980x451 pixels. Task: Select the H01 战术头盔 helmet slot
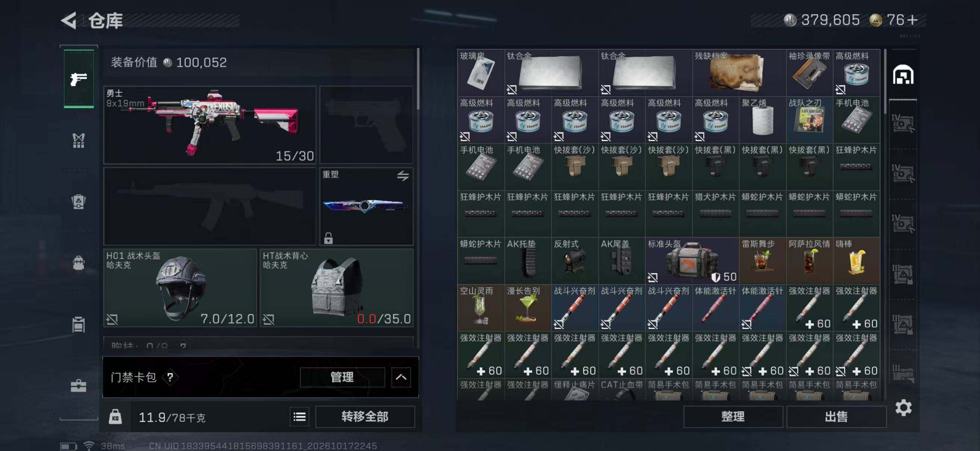coord(180,288)
